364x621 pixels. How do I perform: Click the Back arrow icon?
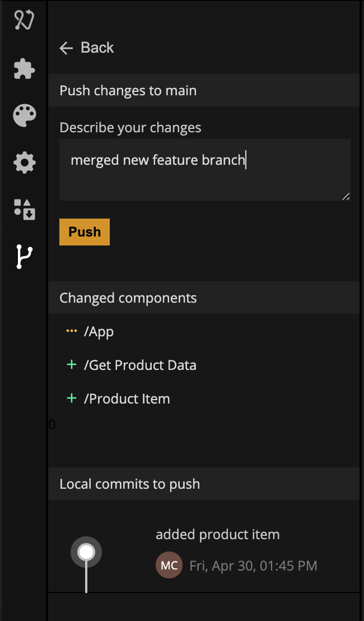pos(66,48)
